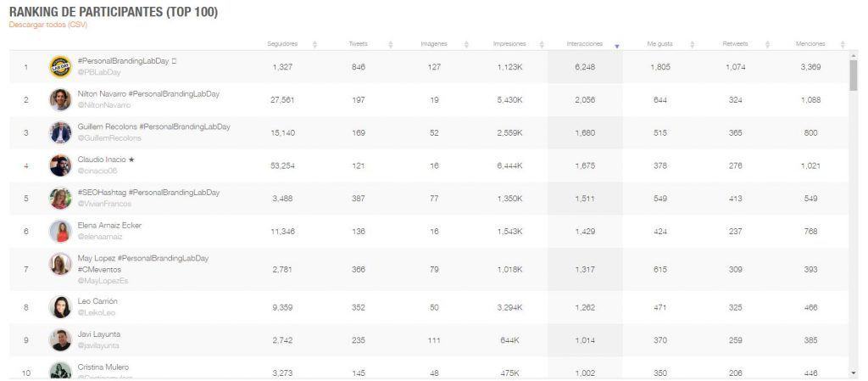Viewport: 868px width, 381px height.
Task: Open the @MayLopezEs handle link
Action: point(103,281)
